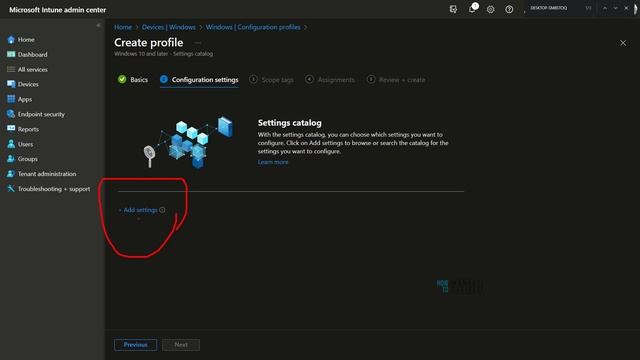Click the Devices | Windows breadcrumb

[x=169, y=27]
